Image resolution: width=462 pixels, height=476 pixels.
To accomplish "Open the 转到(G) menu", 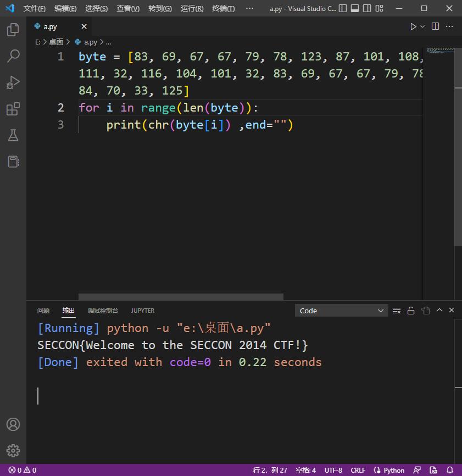I will tap(160, 8).
